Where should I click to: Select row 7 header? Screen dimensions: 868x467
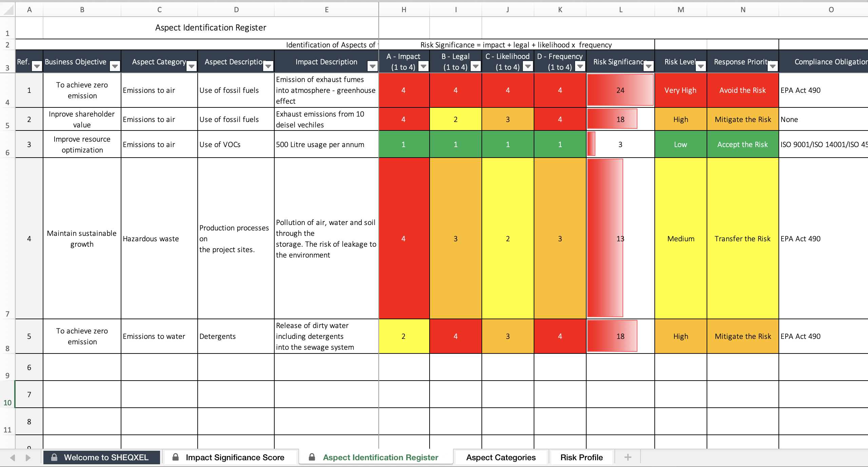tap(7, 238)
